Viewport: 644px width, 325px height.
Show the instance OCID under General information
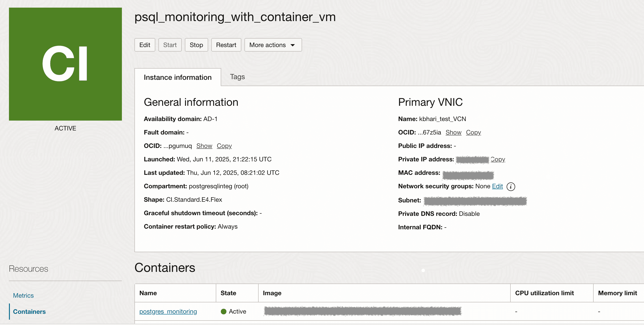(204, 146)
